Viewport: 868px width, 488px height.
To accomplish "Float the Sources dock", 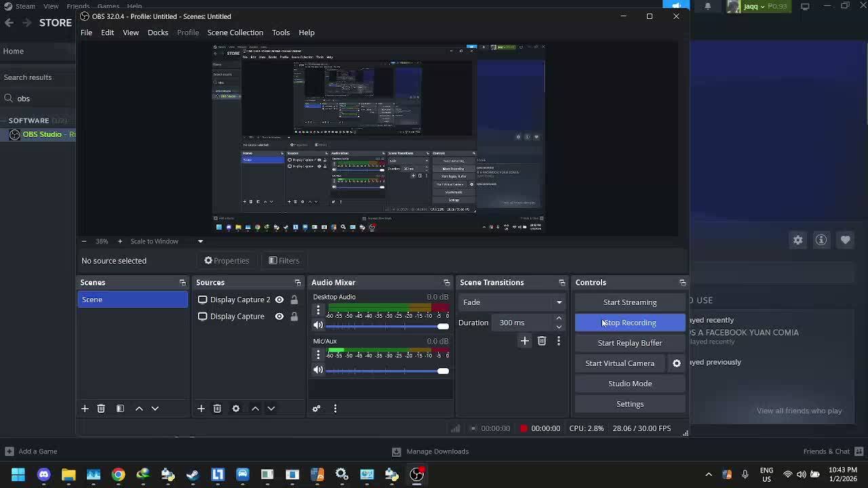I will [x=298, y=283].
